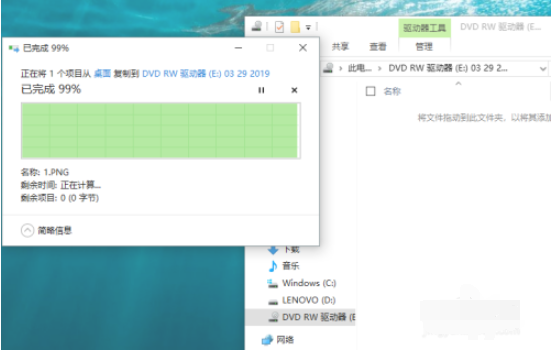Select DVD RW 驱动器 in the navigation pane
The height and width of the screenshot is (360, 552).
point(300,317)
